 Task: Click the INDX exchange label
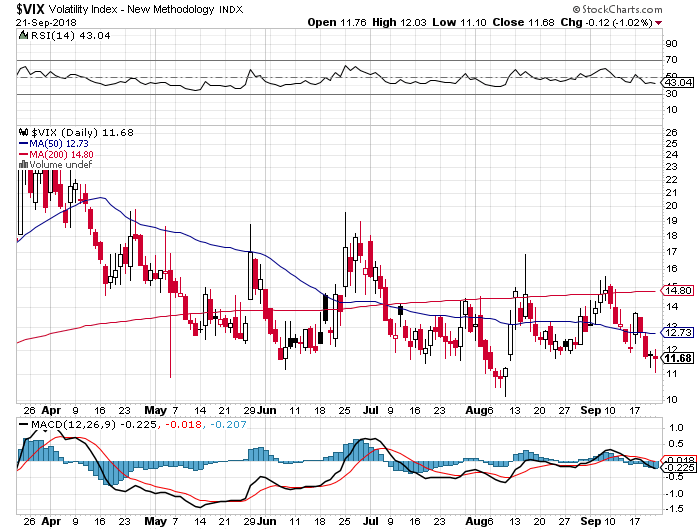pos(231,9)
